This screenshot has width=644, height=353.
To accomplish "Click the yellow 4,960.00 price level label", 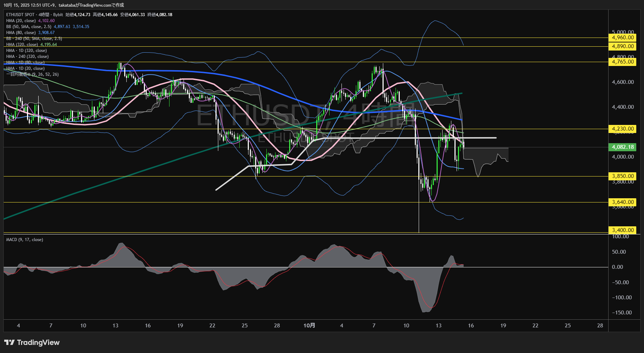I will pos(623,38).
